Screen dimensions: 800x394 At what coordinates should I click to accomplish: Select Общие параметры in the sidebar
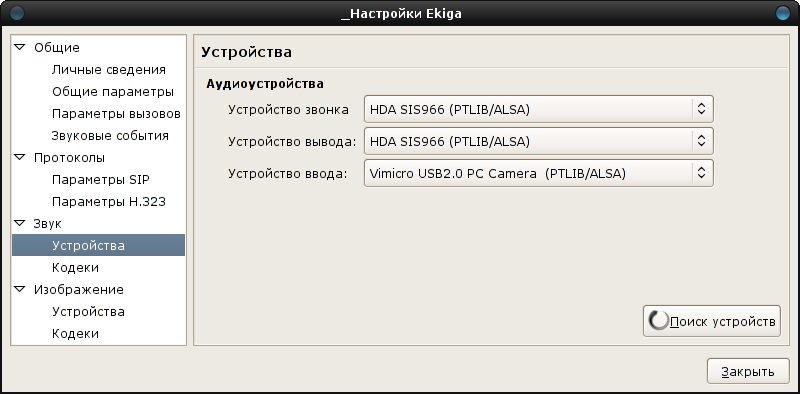tap(113, 92)
